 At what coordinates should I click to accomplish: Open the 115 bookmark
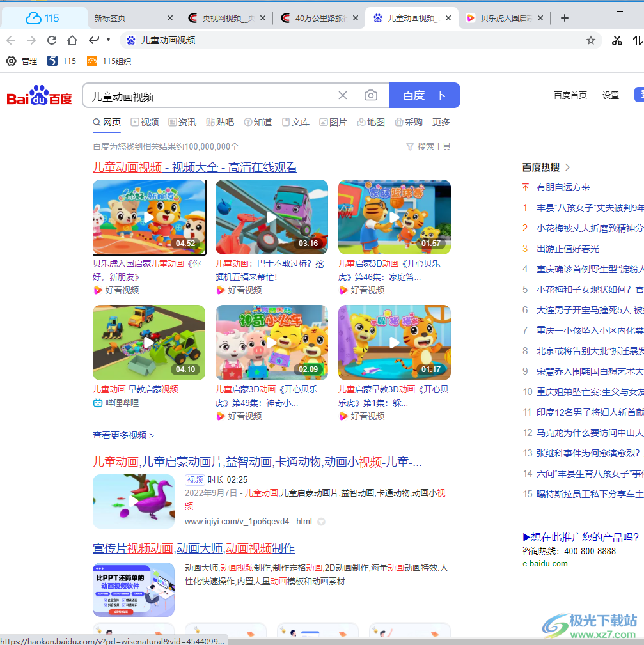click(x=62, y=61)
